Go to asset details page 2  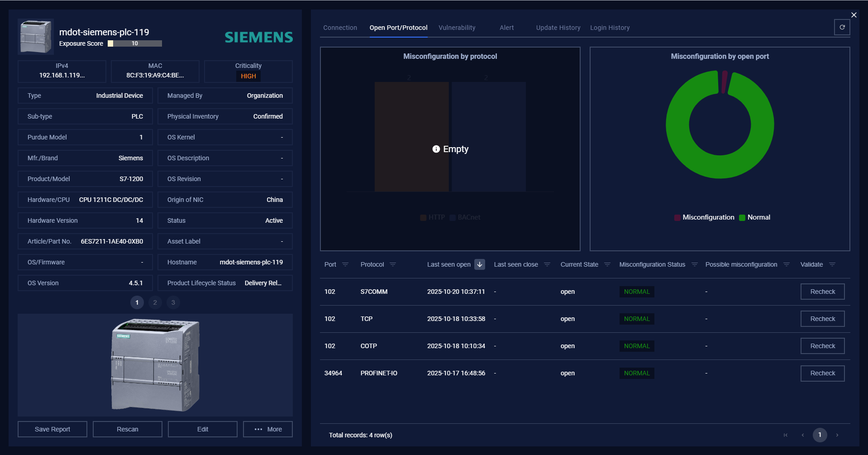point(155,302)
